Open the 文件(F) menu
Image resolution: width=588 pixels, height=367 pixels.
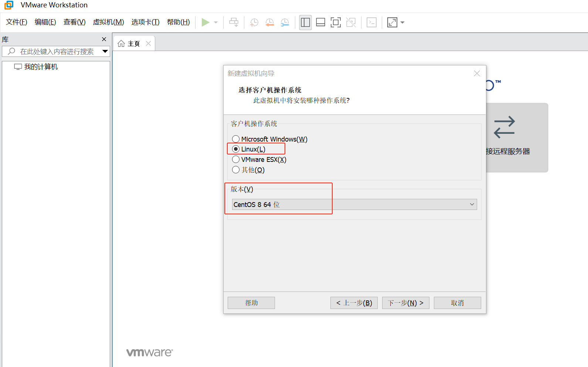17,22
